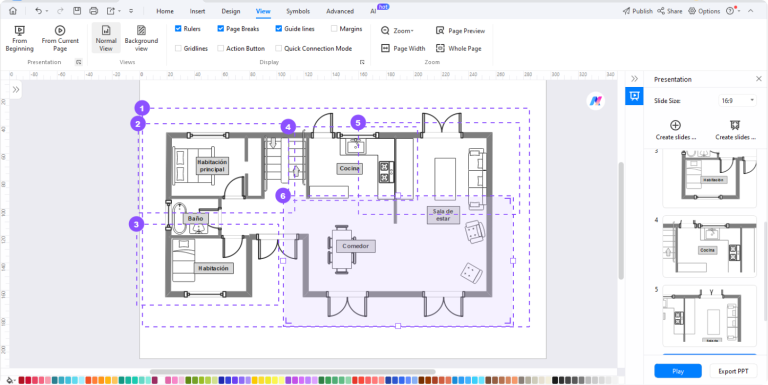The image size is (768, 385).
Task: Click the Create slides plus icon
Action: (675, 125)
